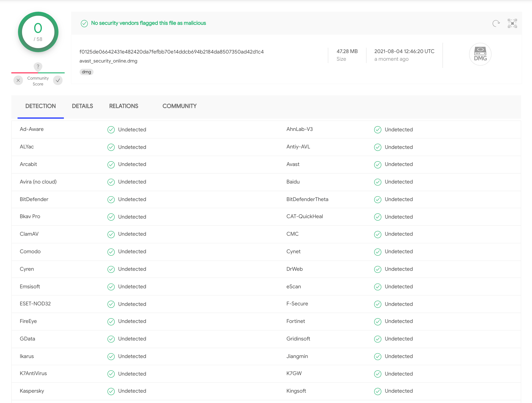Toggle the community score negative vote

pyautogui.click(x=18, y=80)
